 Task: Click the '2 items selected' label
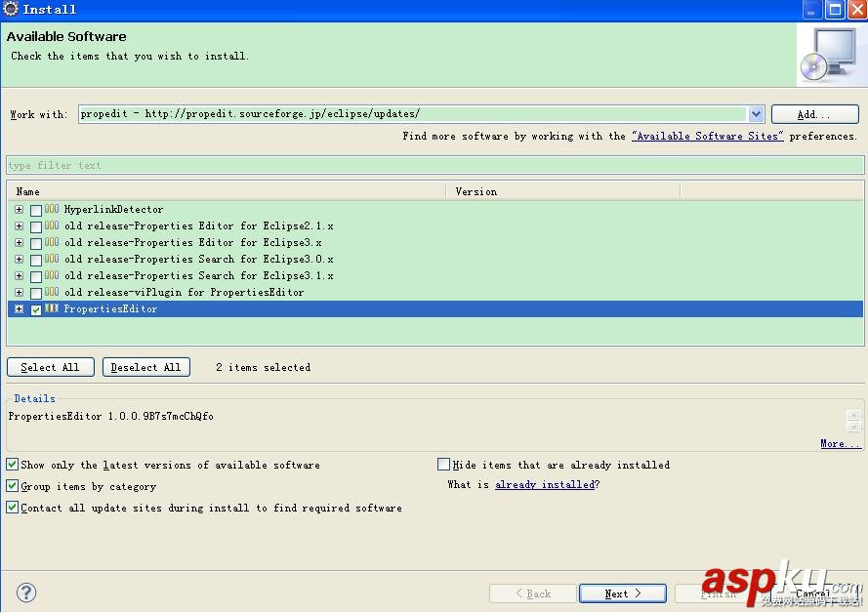[263, 367]
